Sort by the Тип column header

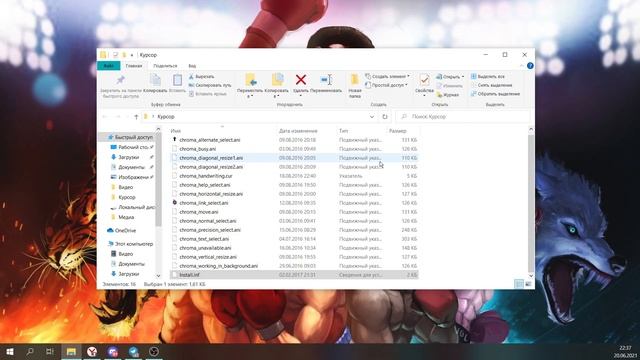pos(343,131)
